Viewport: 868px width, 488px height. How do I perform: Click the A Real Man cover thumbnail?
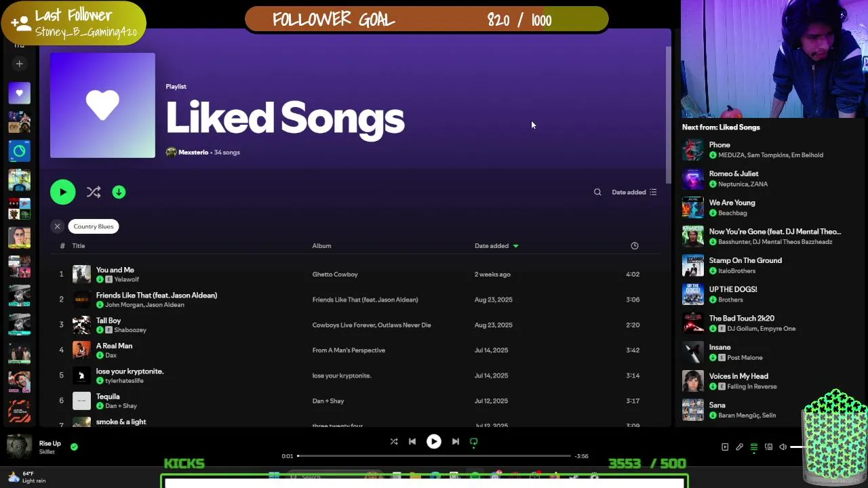coord(81,350)
